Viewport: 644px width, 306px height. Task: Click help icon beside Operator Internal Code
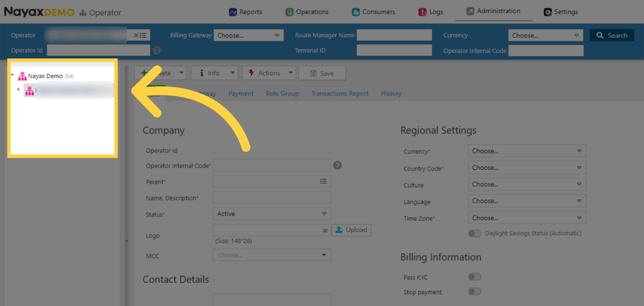click(337, 165)
